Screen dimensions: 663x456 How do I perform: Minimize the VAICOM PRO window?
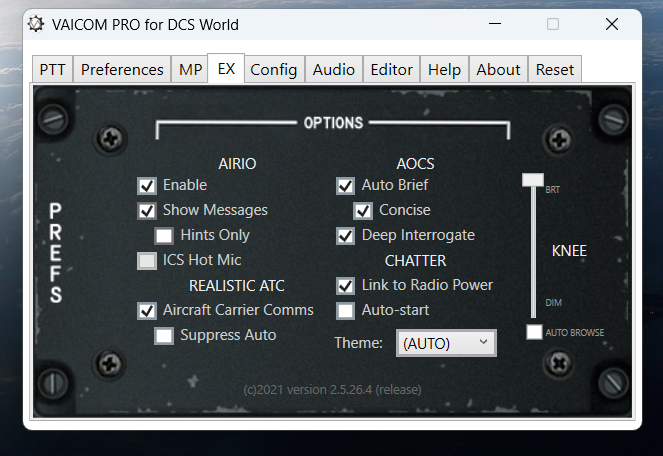tap(495, 24)
